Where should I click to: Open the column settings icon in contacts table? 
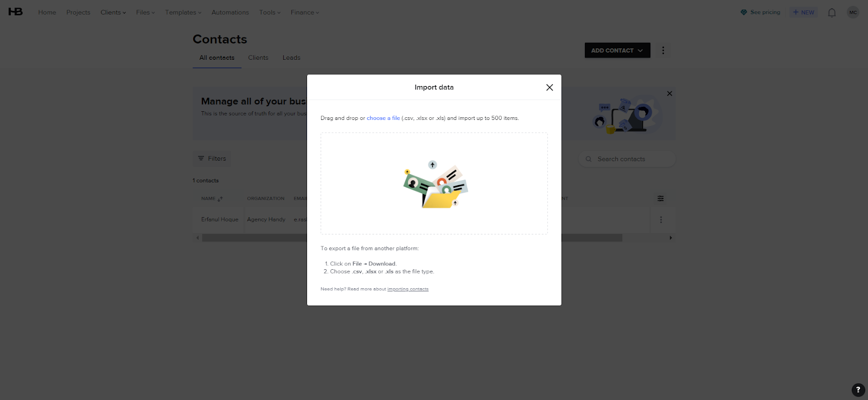click(660, 198)
